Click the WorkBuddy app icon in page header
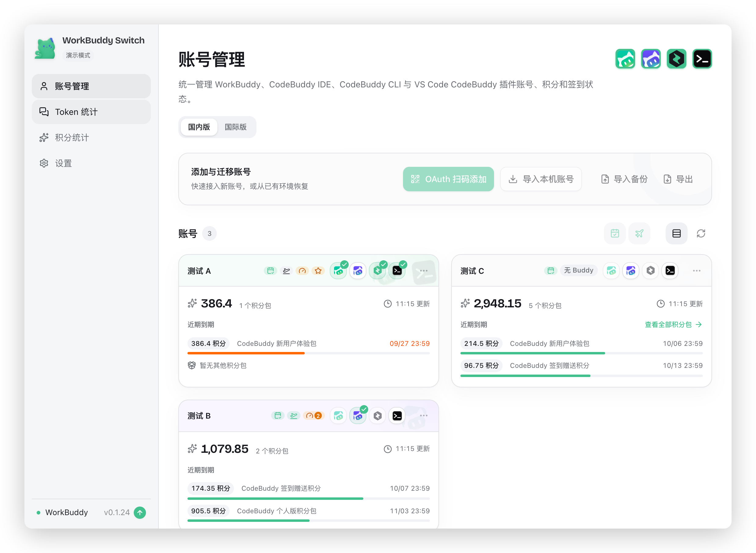Screen dimensions: 756x553 click(625, 59)
